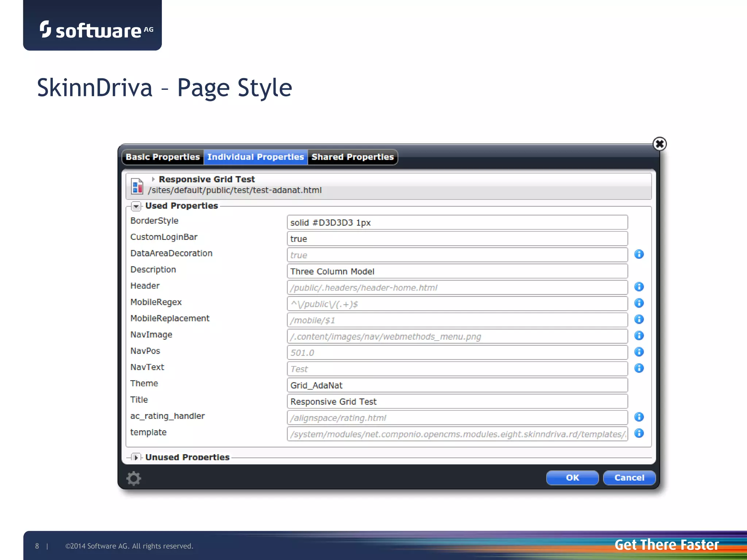The image size is (747, 560).
Task: Click the MobileReplacement property label
Action: click(x=170, y=318)
